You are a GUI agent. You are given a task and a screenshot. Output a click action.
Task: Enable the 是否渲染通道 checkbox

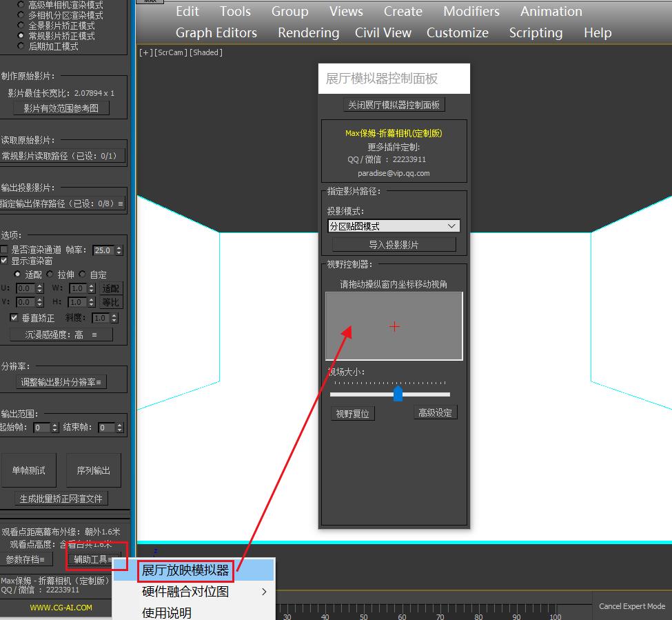click(5, 250)
